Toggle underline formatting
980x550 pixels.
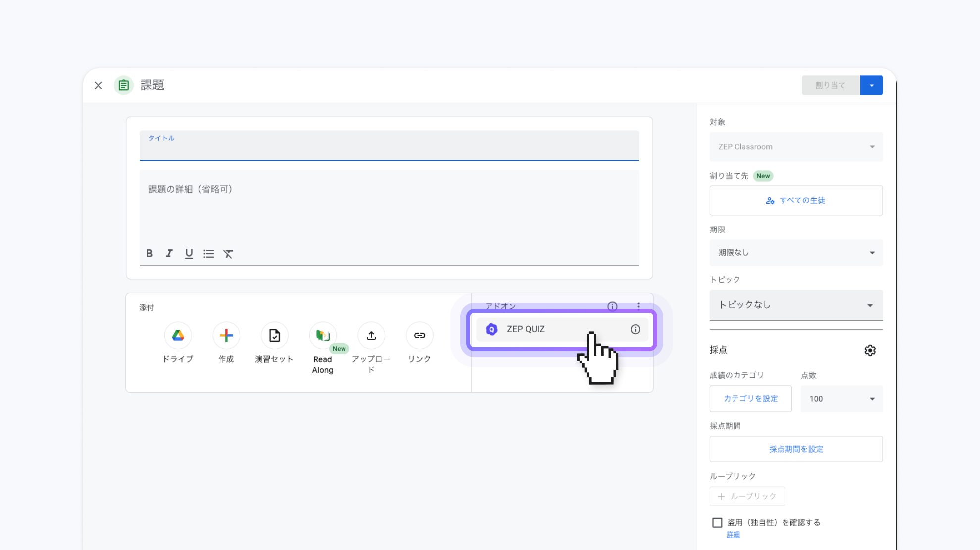coord(189,253)
